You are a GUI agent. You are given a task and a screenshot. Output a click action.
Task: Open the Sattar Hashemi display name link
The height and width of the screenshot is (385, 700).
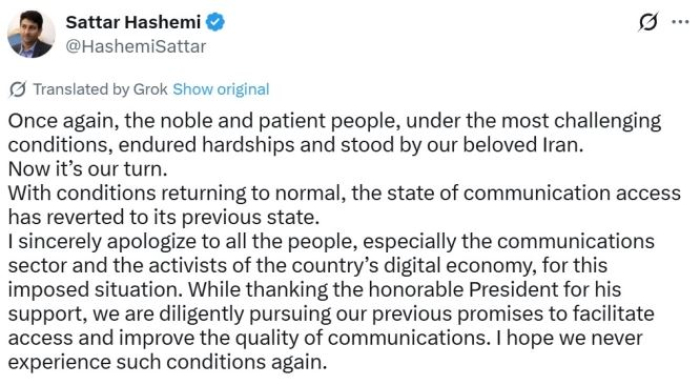pyautogui.click(x=133, y=22)
